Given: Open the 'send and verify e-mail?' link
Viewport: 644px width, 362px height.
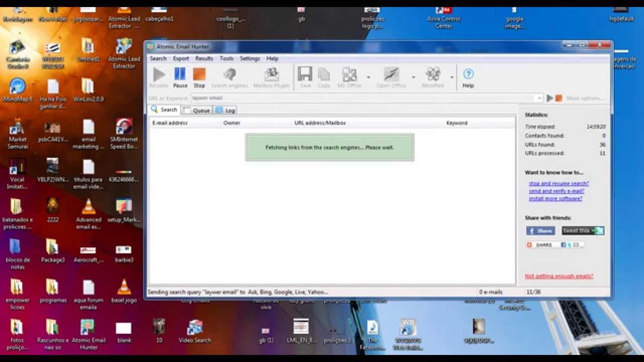Looking at the screenshot, I should point(556,191).
